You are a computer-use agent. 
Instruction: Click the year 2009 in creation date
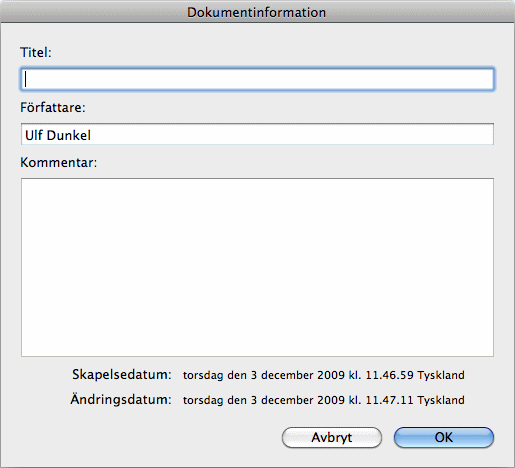331,375
